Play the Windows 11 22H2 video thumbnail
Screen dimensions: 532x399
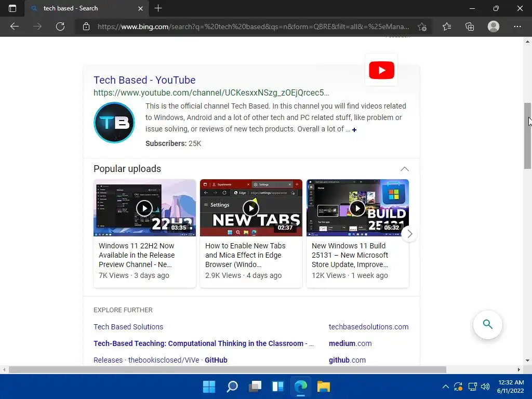[x=144, y=208]
